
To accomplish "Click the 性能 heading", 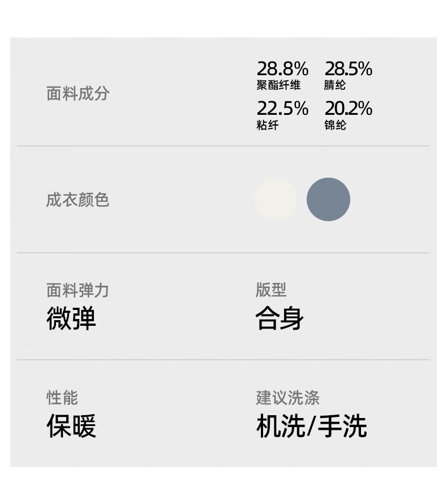I will [x=62, y=397].
